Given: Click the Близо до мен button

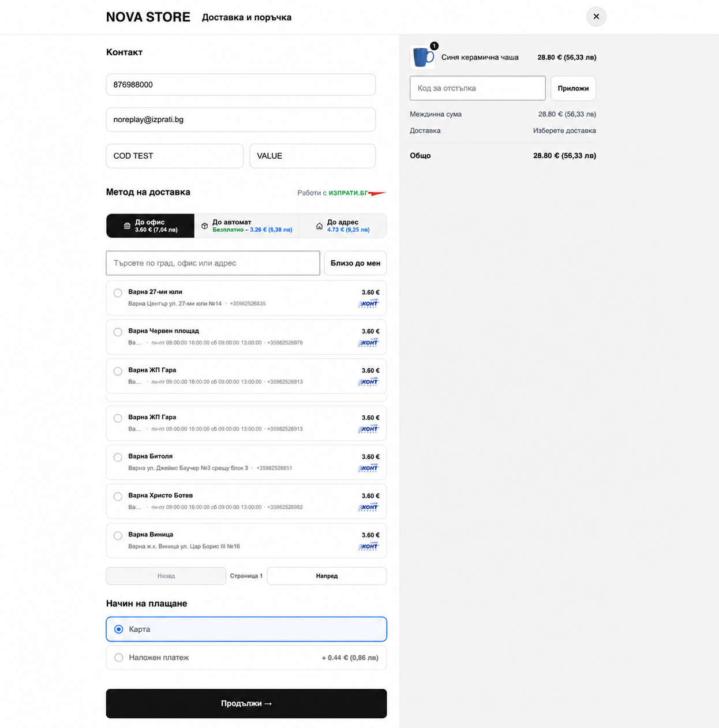Looking at the screenshot, I should (x=355, y=263).
